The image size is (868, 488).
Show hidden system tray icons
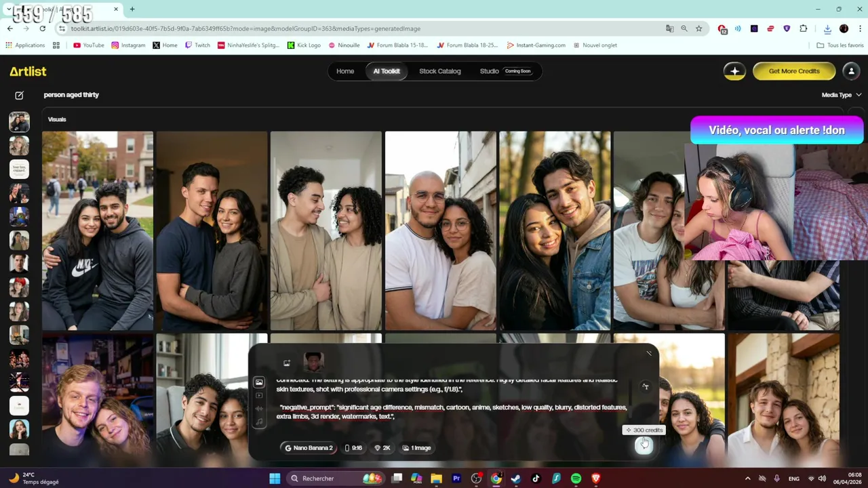click(748, 479)
